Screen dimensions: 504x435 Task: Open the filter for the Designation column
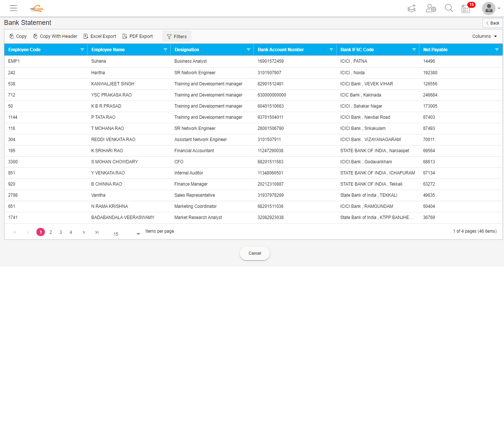click(x=248, y=50)
